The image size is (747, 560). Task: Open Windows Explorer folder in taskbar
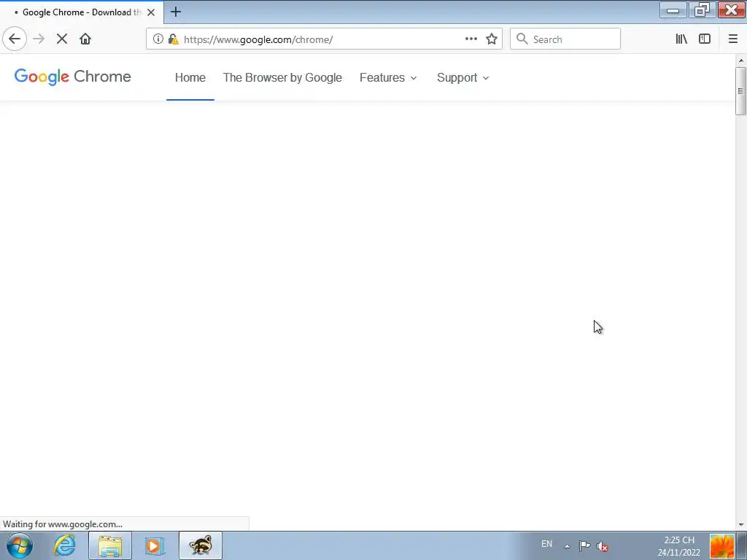(x=109, y=545)
